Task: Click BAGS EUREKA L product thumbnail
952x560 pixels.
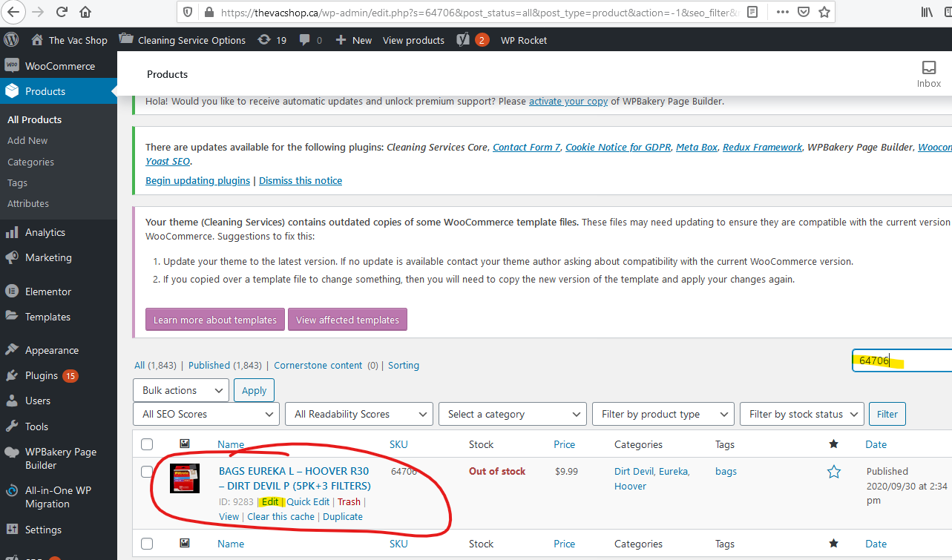Action: coord(185,478)
